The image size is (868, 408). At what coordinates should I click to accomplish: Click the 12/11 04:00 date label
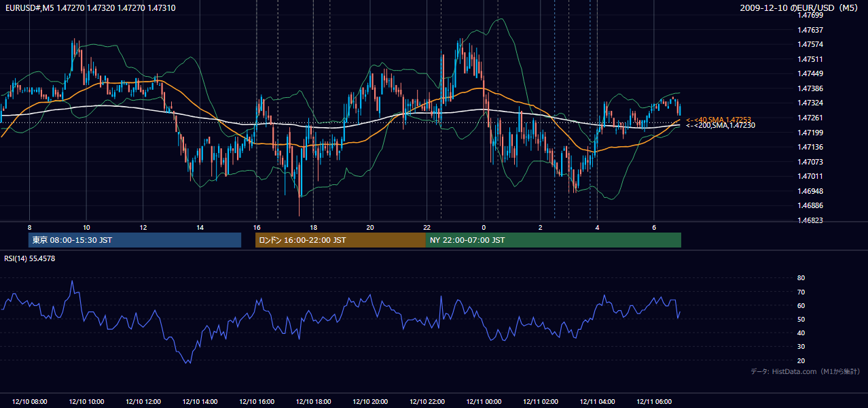(597, 402)
